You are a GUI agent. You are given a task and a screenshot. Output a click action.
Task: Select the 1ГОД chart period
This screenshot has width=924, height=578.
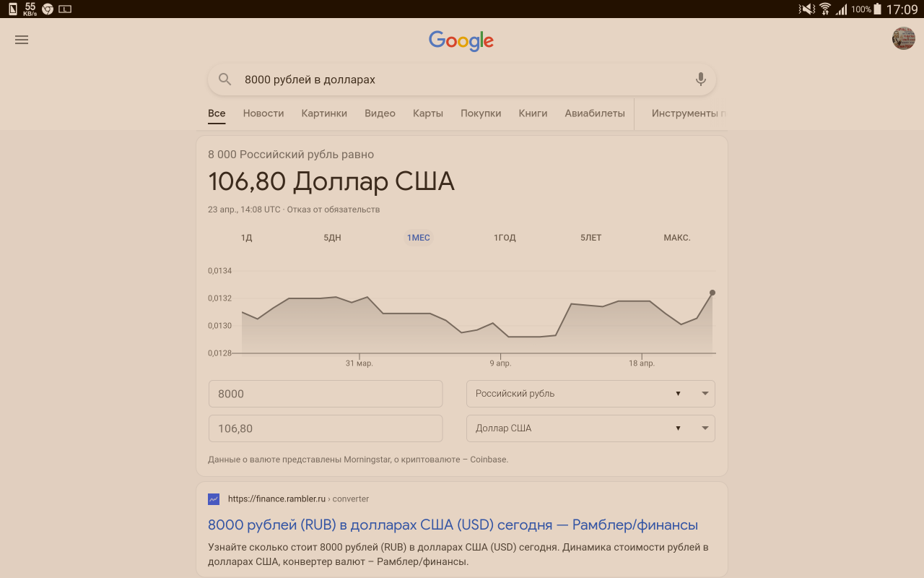click(505, 238)
